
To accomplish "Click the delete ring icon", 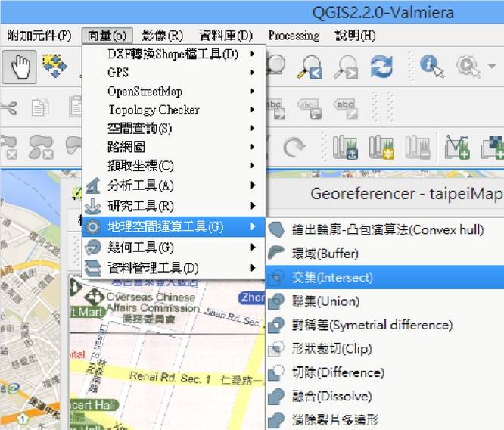I will 9,148.
